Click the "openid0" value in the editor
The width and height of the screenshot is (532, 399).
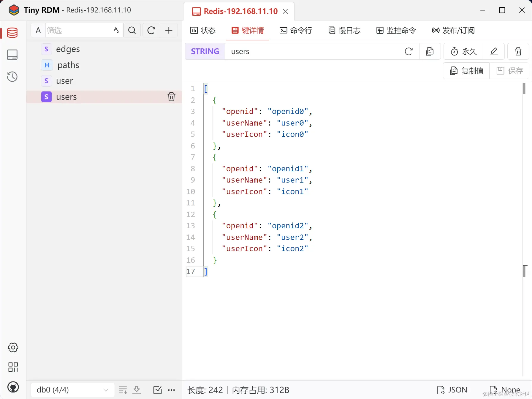click(288, 111)
